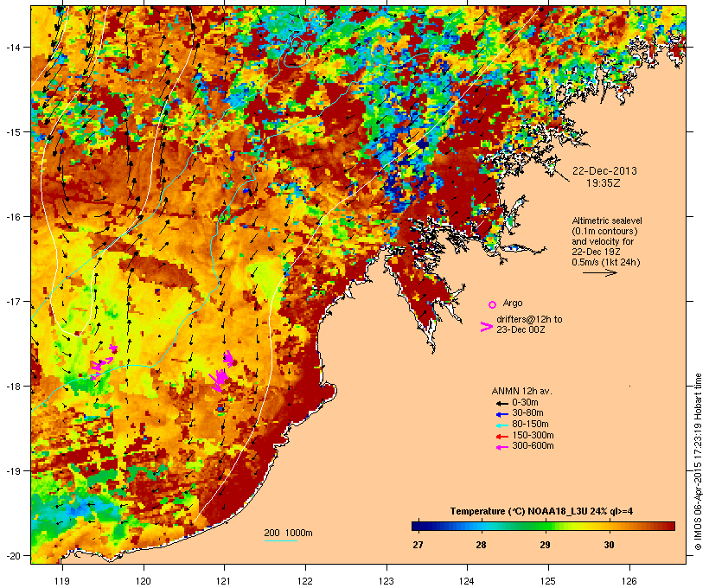Click the latitude label -16
Screen dimensions: 709x588
(12, 217)
